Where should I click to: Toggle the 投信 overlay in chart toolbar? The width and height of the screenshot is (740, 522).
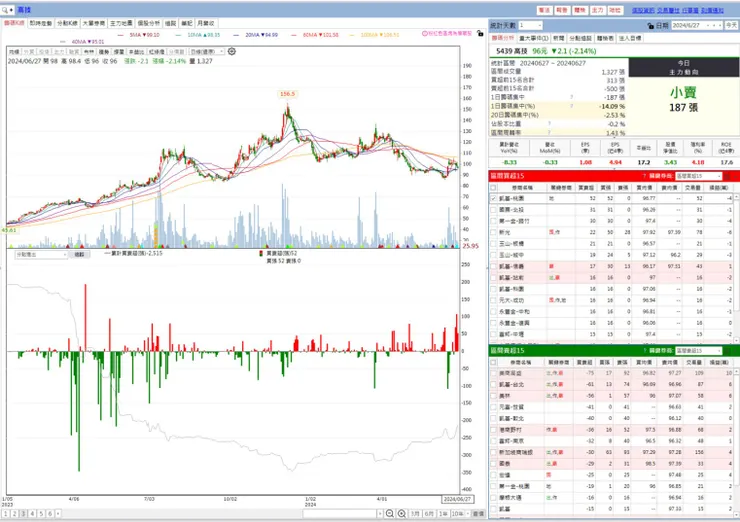(44, 52)
